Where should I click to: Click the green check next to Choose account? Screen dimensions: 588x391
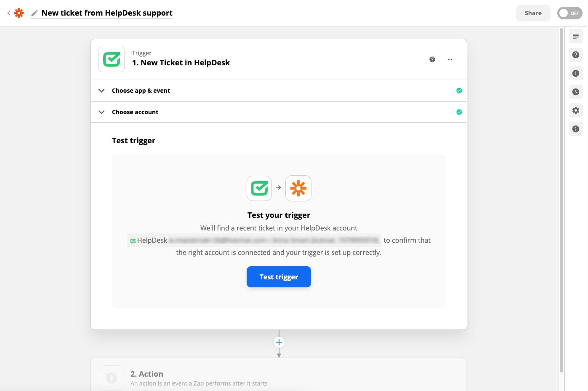(x=459, y=112)
